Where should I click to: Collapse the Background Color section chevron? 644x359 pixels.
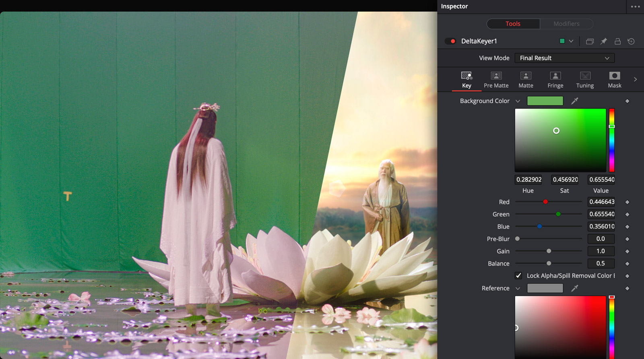click(518, 101)
